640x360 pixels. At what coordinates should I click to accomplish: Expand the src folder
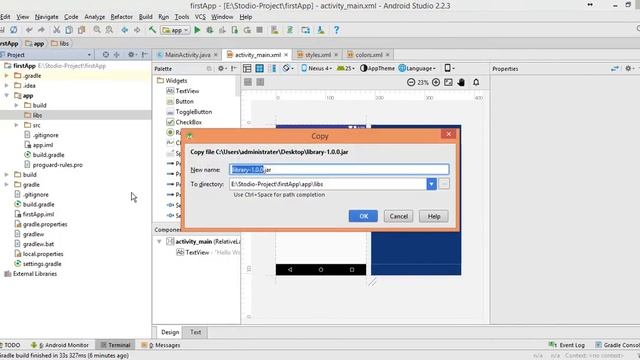16,125
